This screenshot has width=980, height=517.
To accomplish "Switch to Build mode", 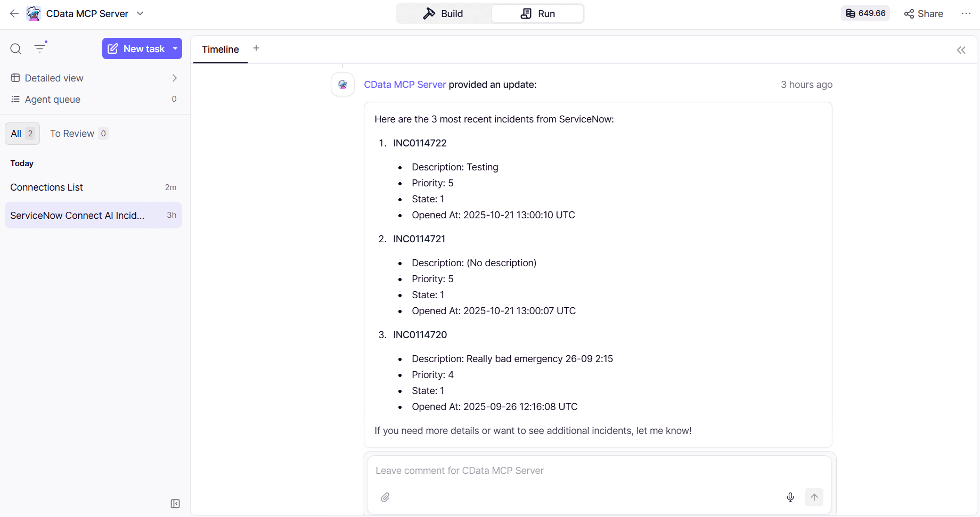I will click(443, 14).
